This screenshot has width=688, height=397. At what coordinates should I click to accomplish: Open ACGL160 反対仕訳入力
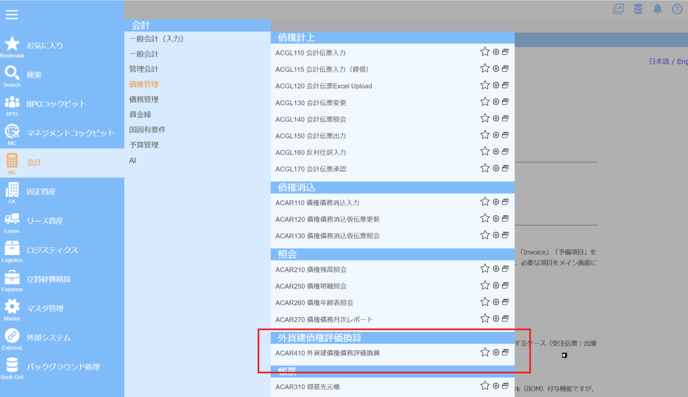(310, 153)
